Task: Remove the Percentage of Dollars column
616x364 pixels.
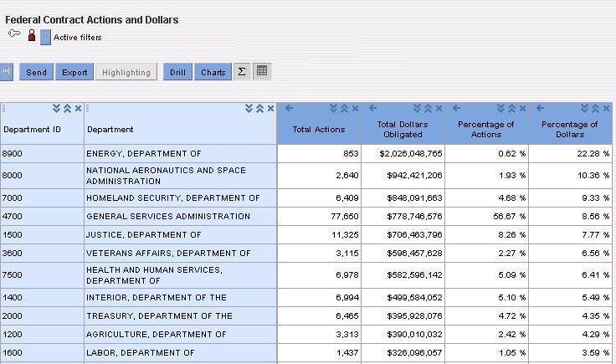Action: 606,109
